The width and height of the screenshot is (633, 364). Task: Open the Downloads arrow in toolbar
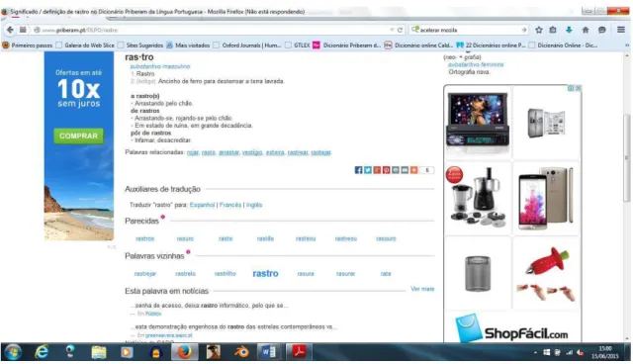pos(569,30)
